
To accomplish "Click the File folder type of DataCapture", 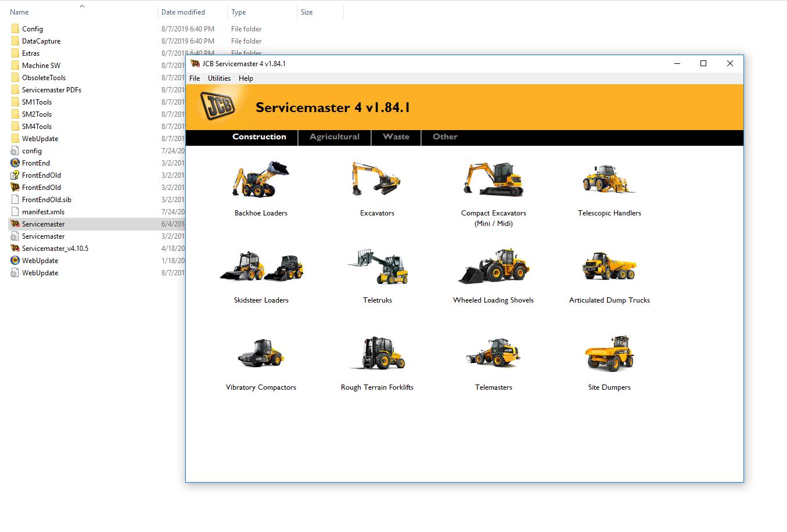I will 246,41.
